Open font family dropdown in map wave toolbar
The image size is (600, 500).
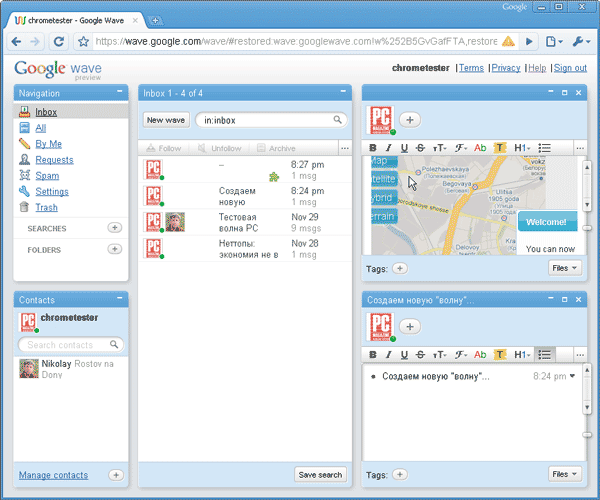(461, 148)
